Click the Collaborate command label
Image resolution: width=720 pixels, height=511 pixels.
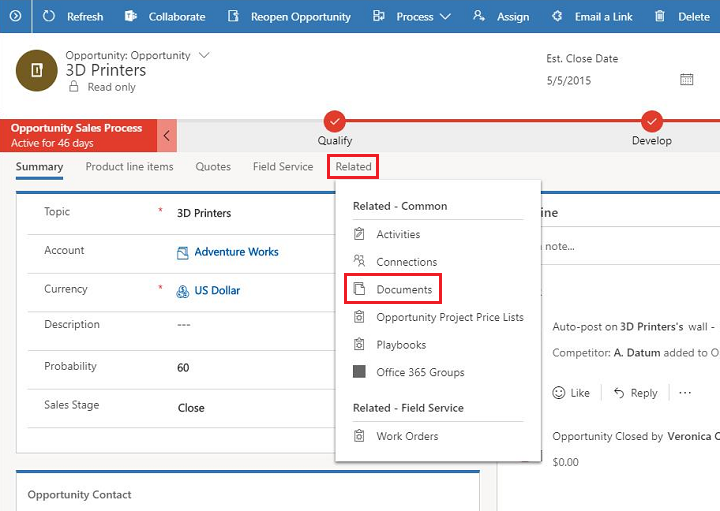coord(177,17)
